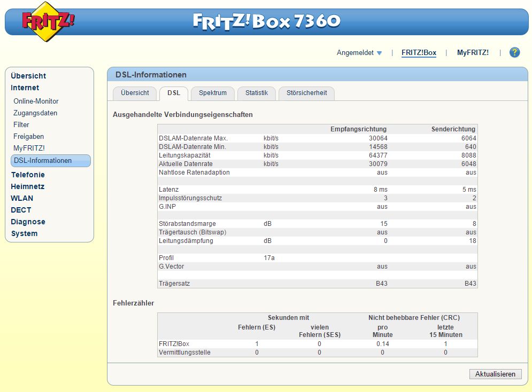Viewport: 532px width, 392px height.
Task: Expand the Angemeldet dropdown arrow
Action: pyautogui.click(x=379, y=53)
